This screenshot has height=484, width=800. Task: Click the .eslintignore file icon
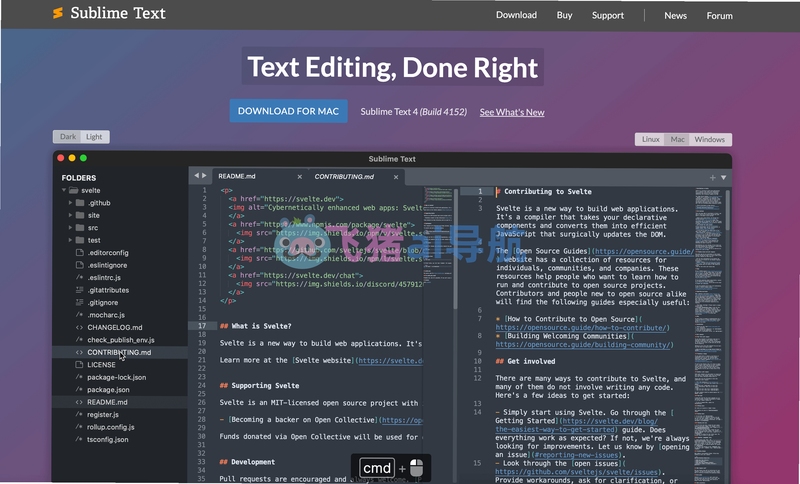point(80,265)
